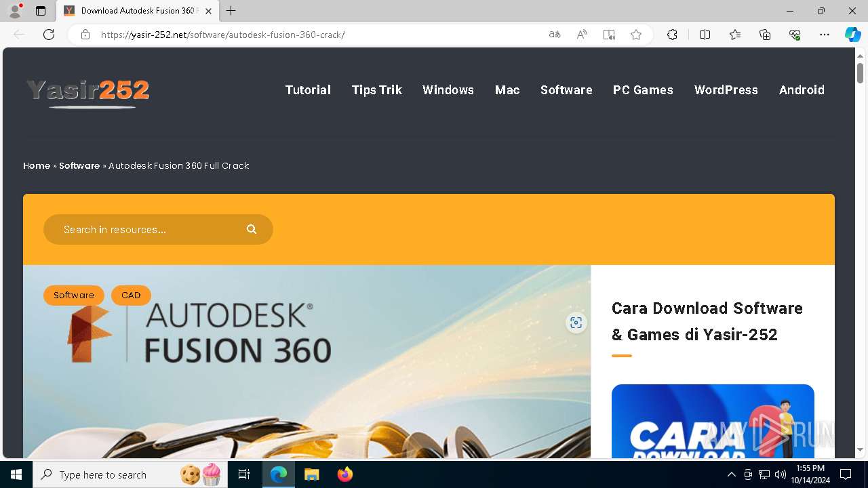Open the Extensions puzzle icon
The width and height of the screenshot is (868, 488).
pyautogui.click(x=672, y=35)
